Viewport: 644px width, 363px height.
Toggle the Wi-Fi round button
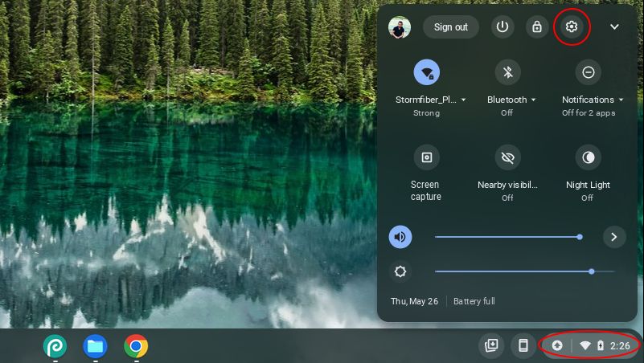click(x=426, y=72)
